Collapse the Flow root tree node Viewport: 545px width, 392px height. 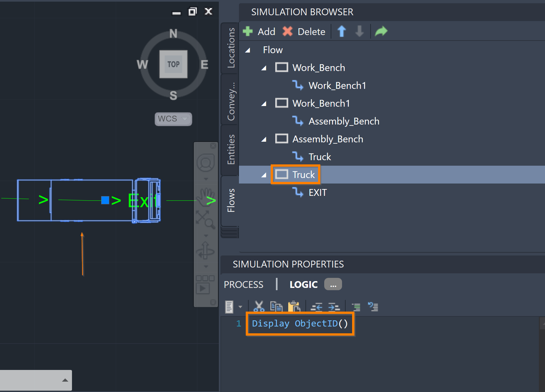(248, 50)
